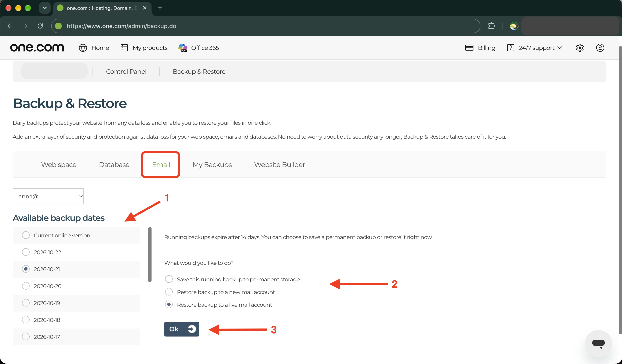This screenshot has height=364, width=622.
Task: Click the Billing card icon
Action: tap(469, 48)
